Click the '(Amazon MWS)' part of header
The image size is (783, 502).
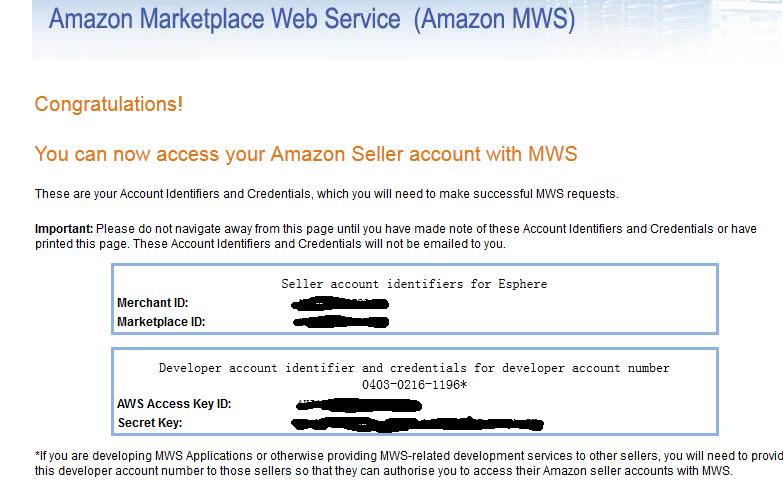pyautogui.click(x=494, y=19)
